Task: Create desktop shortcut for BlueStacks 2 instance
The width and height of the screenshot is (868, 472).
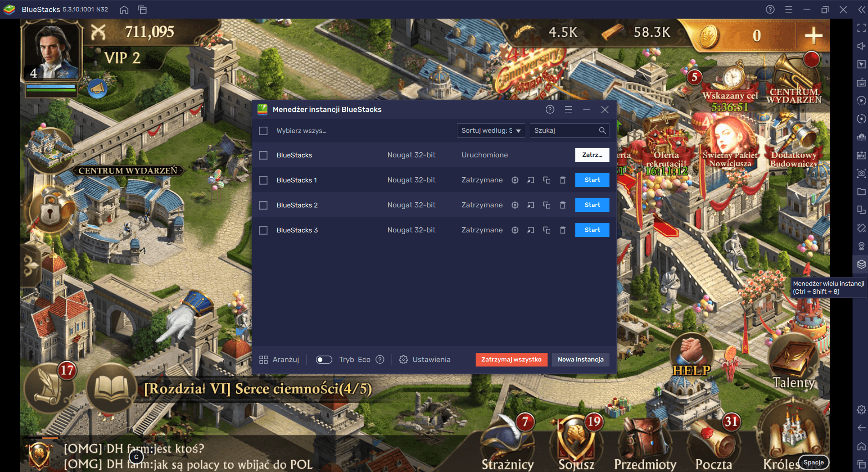Action: pyautogui.click(x=531, y=205)
